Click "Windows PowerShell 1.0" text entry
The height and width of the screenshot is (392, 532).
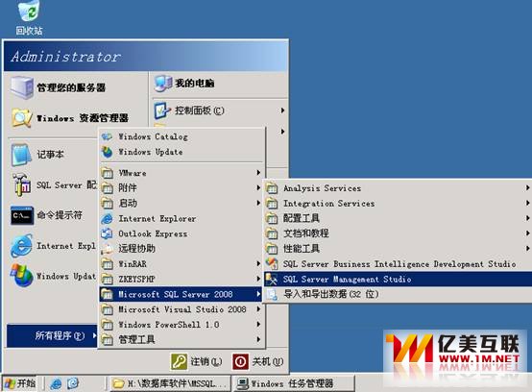[x=169, y=325]
